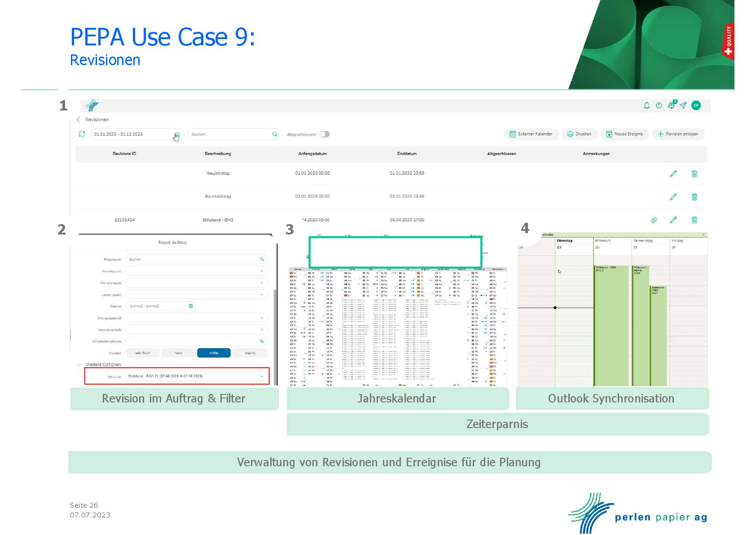
Task: Click search icon in Baugruppe field
Action: pyautogui.click(x=262, y=259)
